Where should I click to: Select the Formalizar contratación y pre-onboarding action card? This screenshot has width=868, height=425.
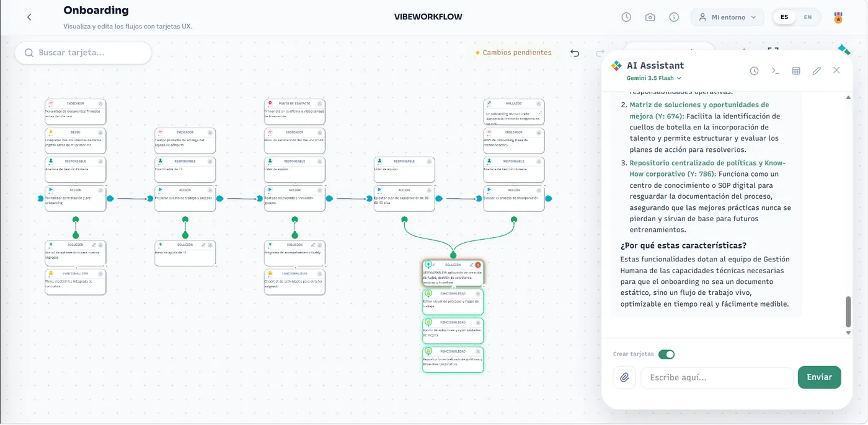click(75, 198)
